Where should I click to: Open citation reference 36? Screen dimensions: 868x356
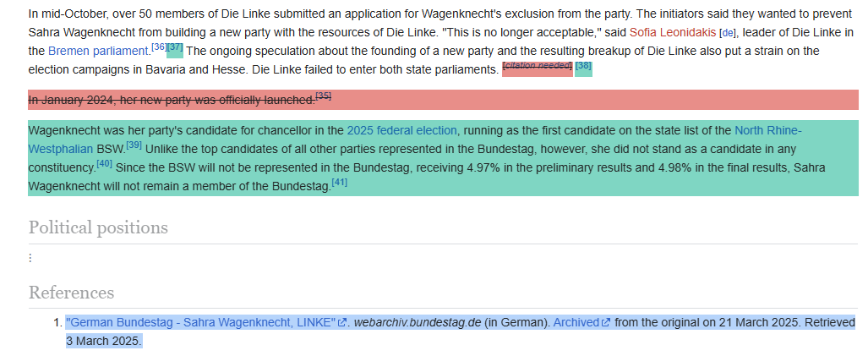[159, 47]
